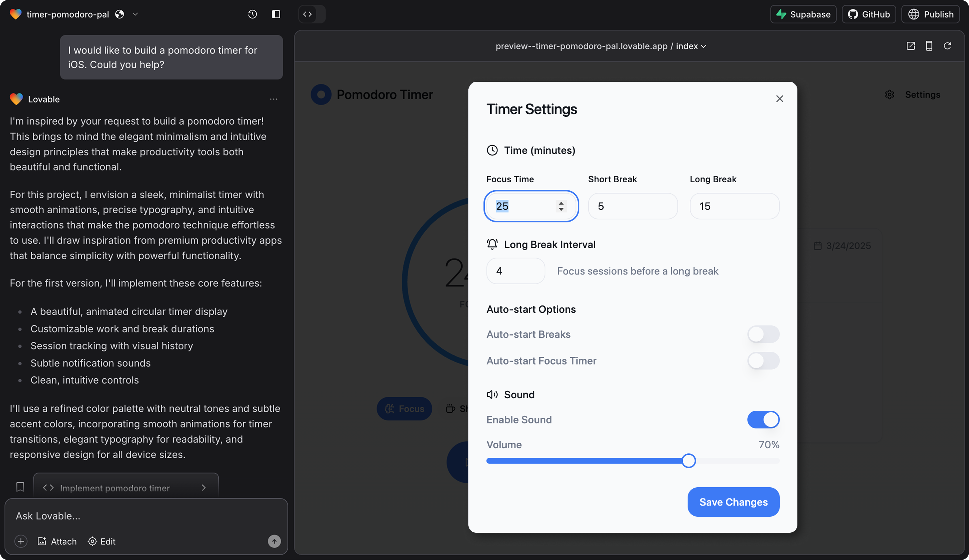Turn on Auto-start Focus Timer
The width and height of the screenshot is (969, 560).
pos(763,361)
